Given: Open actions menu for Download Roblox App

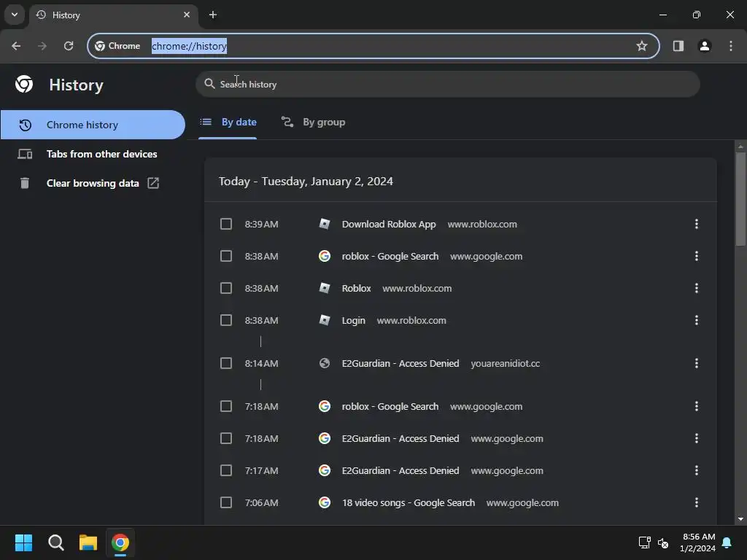Looking at the screenshot, I should (x=697, y=224).
